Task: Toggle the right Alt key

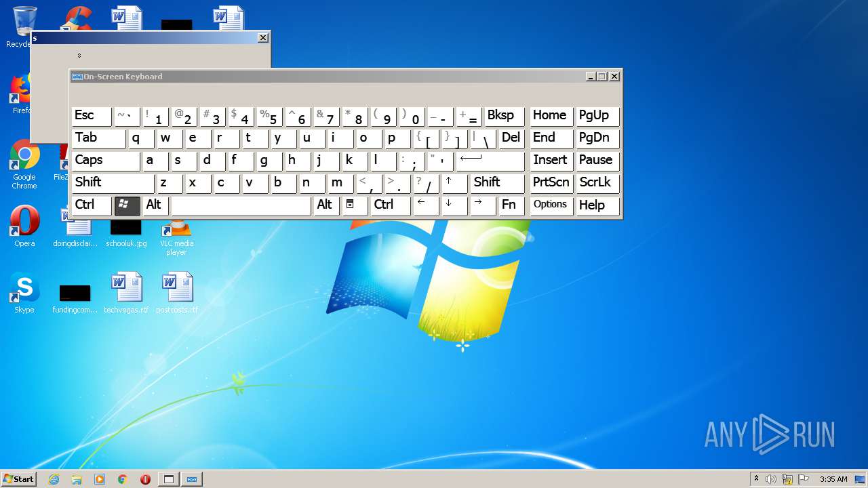Action: tap(326, 205)
